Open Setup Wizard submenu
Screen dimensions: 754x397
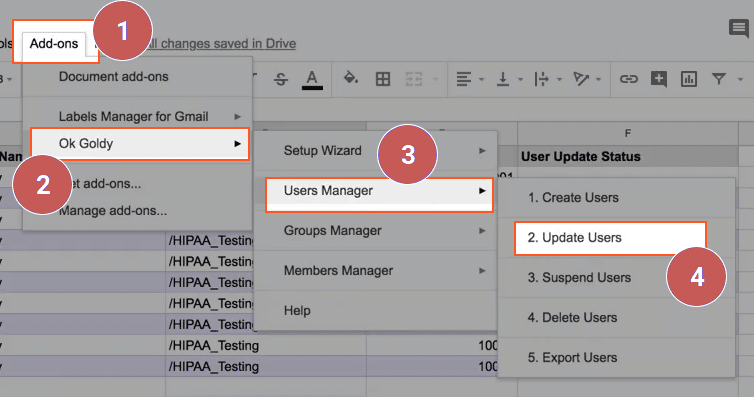click(375, 150)
